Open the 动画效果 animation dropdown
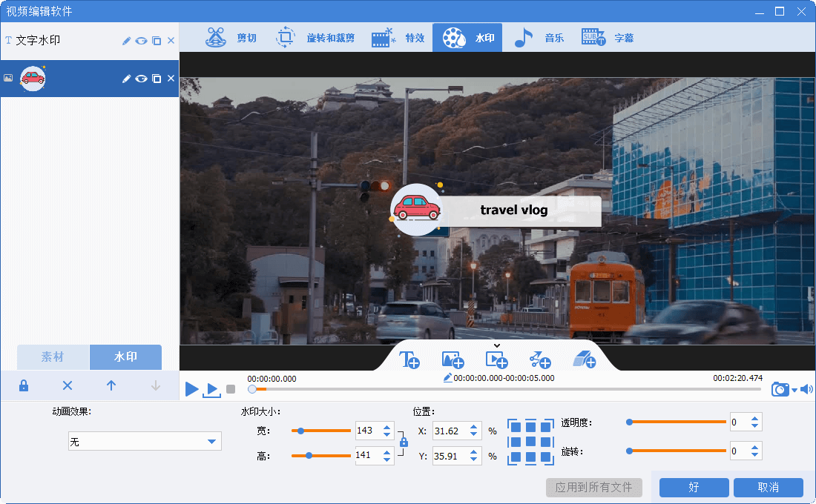This screenshot has width=816, height=504. (145, 442)
